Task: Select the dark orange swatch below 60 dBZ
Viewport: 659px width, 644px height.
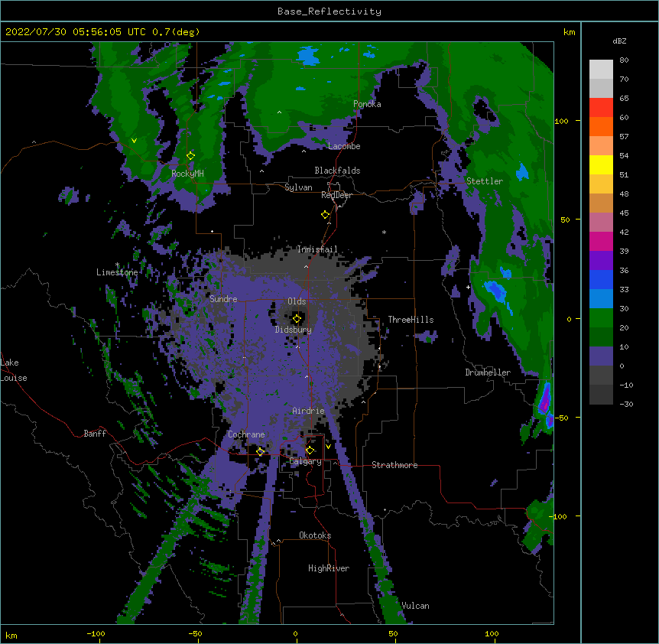Action: point(601,127)
